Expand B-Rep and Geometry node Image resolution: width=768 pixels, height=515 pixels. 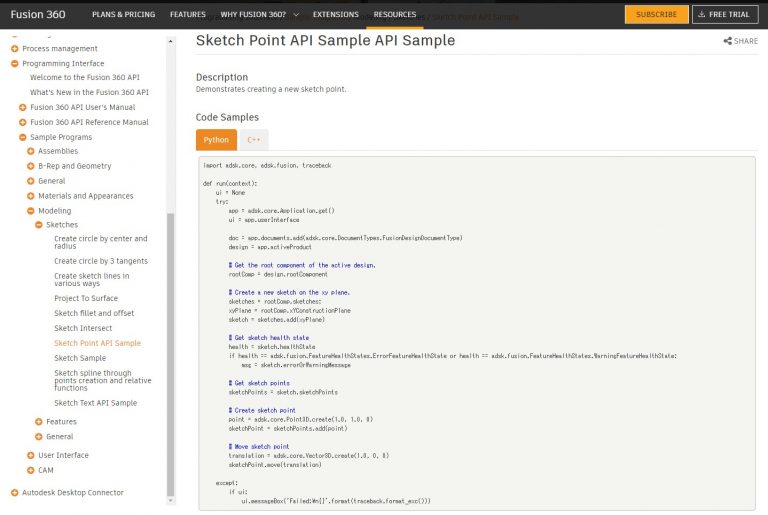(30, 166)
